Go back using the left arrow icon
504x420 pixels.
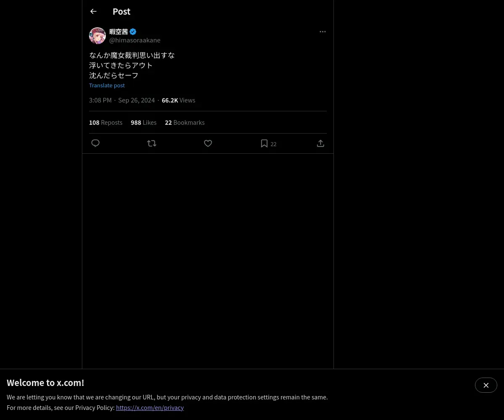point(93,11)
